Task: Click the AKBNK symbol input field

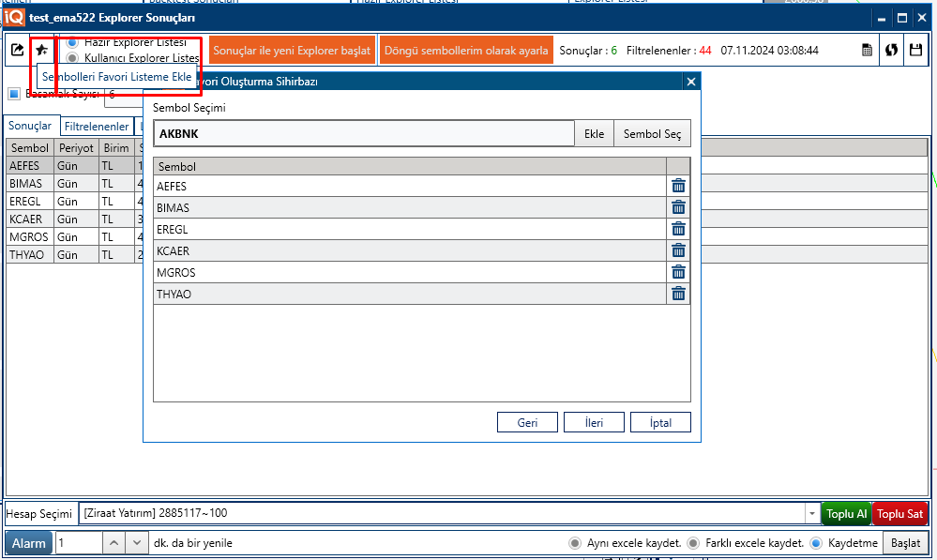Action: 364,134
